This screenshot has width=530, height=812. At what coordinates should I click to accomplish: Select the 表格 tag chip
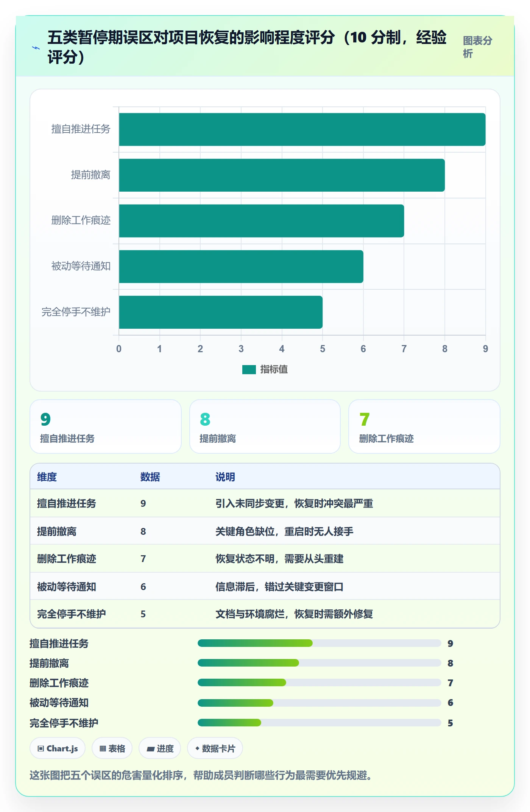tap(112, 748)
